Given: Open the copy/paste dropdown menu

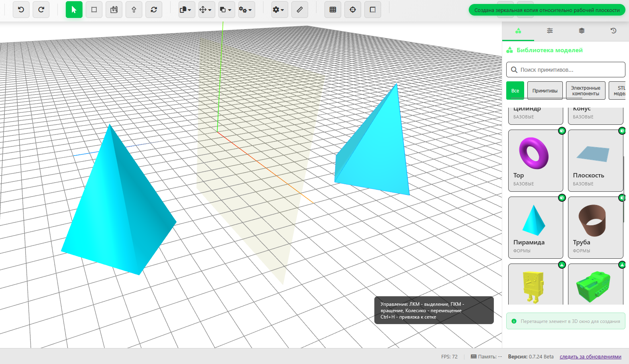Looking at the screenshot, I should [186, 10].
